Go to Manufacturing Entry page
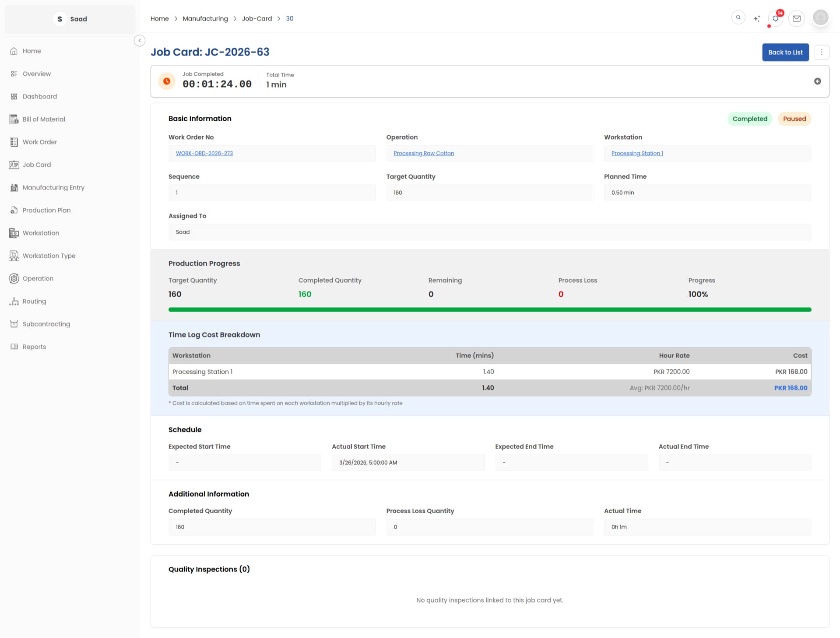 (53, 187)
